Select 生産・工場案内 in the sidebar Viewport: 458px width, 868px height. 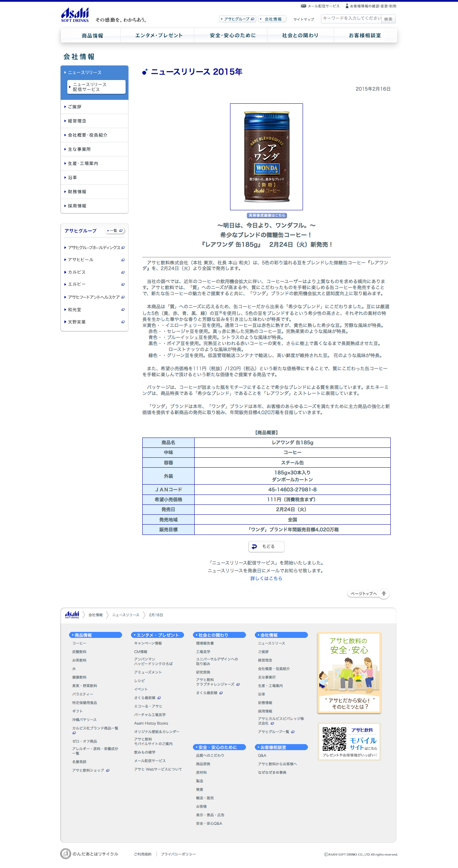click(x=94, y=164)
